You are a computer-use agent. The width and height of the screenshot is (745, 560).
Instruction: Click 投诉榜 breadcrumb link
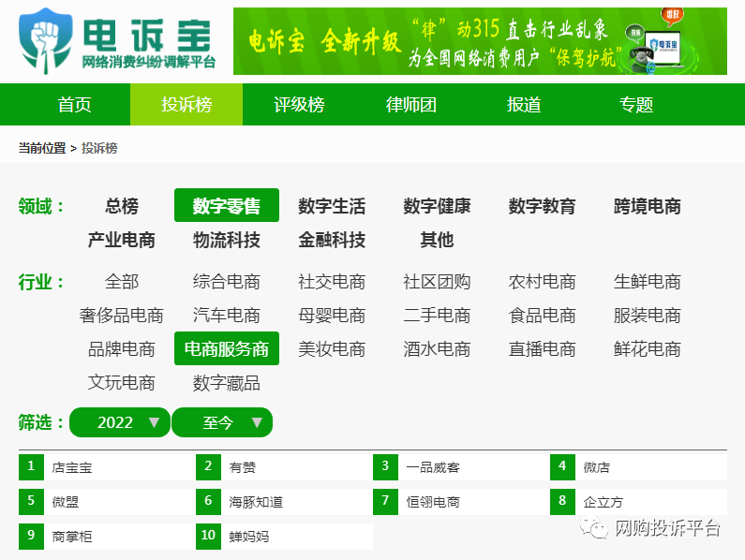(99, 148)
